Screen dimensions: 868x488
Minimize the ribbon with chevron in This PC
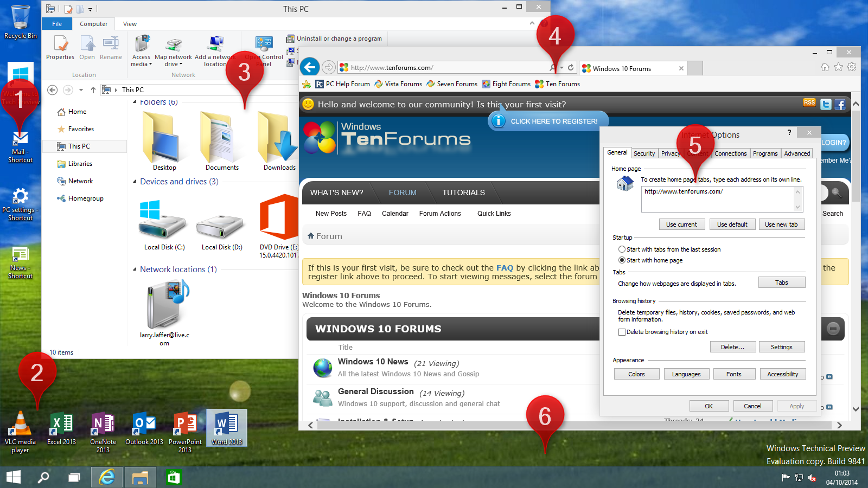pyautogui.click(x=532, y=23)
